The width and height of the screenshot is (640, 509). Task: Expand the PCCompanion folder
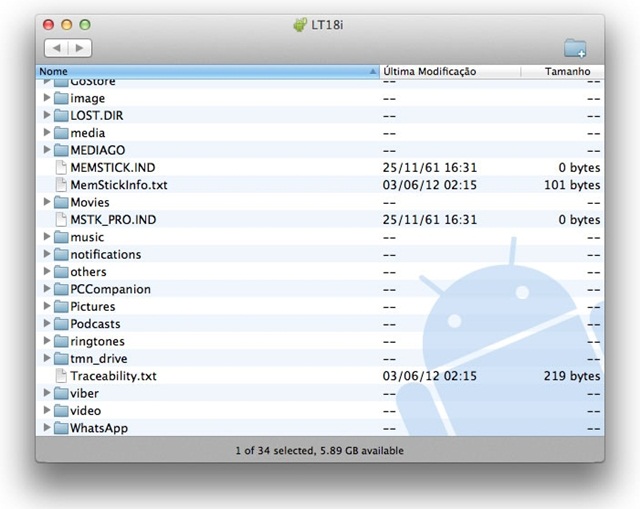[47, 289]
